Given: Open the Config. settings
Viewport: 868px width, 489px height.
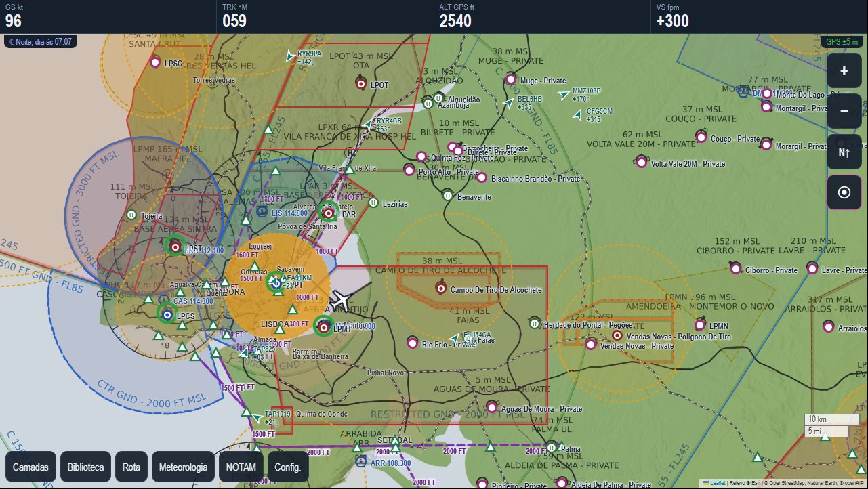Looking at the screenshot, I should [288, 467].
